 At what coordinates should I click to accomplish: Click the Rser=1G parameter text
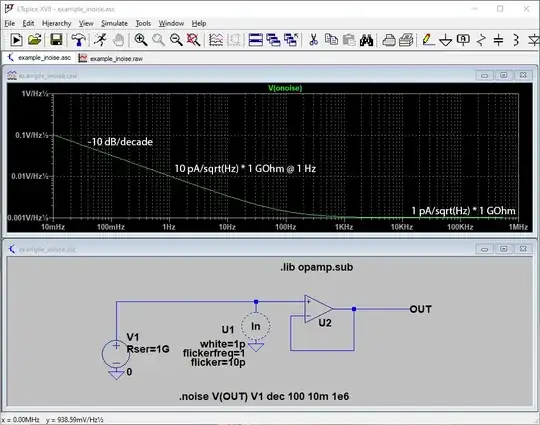[148, 349]
